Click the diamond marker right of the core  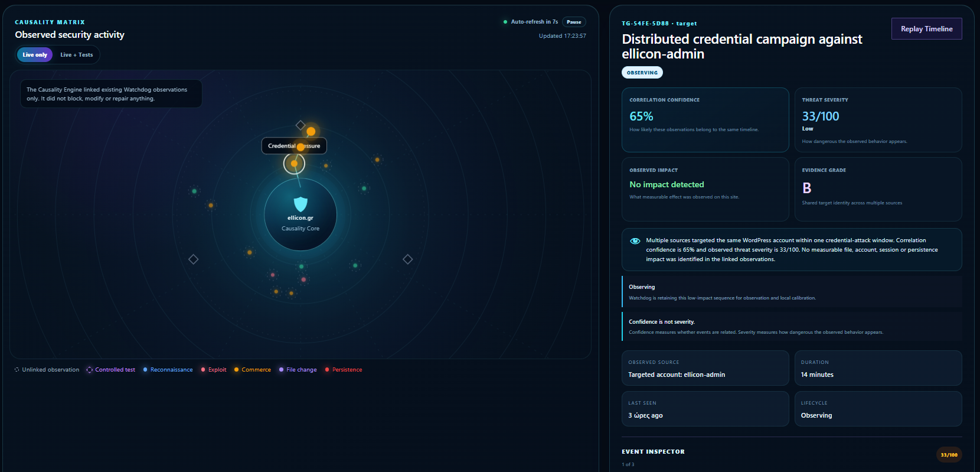[x=407, y=259]
